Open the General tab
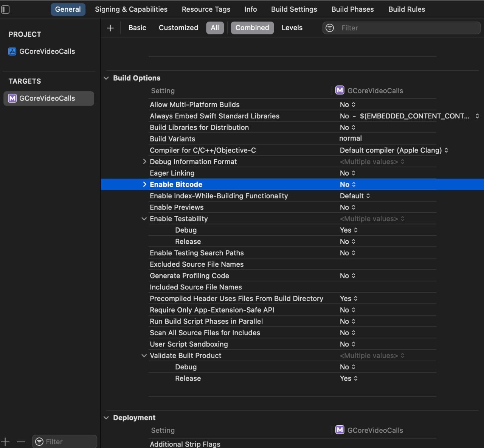Viewport: 484px width, 448px height. [68, 9]
